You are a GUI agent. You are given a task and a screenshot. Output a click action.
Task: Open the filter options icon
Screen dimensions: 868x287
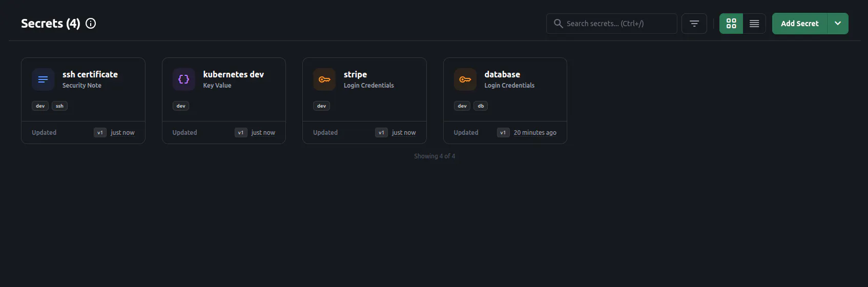tap(694, 24)
